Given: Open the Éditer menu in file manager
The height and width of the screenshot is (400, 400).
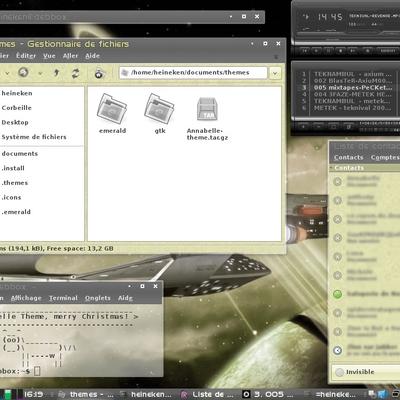Looking at the screenshot, I should pos(26,56).
